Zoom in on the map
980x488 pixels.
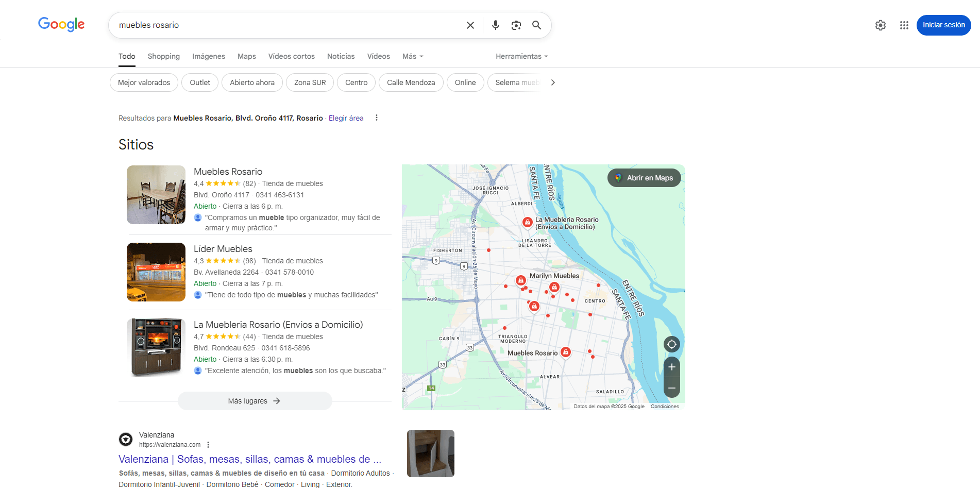point(671,367)
